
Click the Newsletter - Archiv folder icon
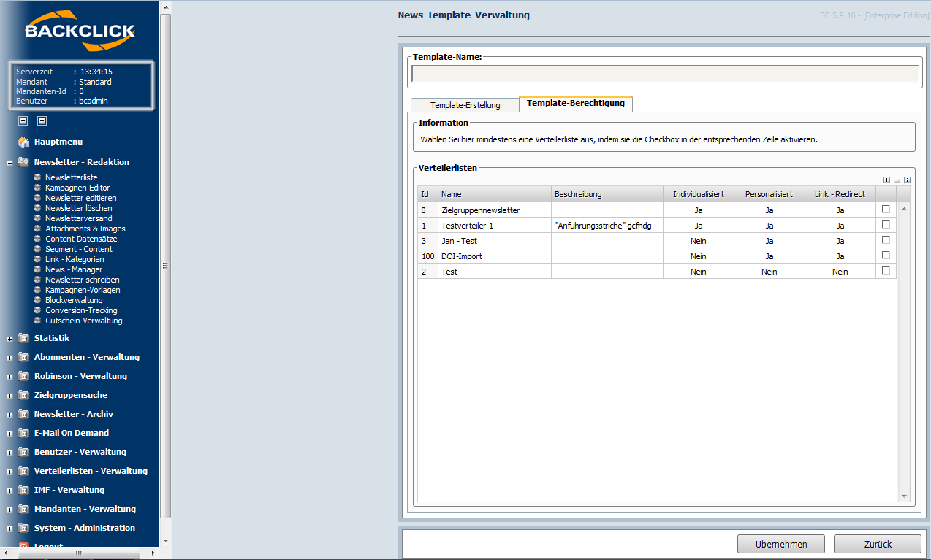pos(23,414)
